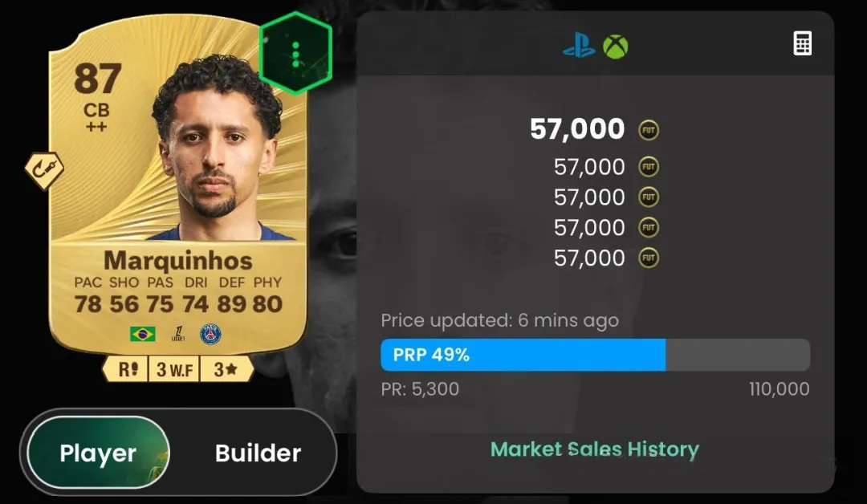Screen dimensions: 867x504
Task: Click the right foot R! badge
Action: (x=126, y=368)
